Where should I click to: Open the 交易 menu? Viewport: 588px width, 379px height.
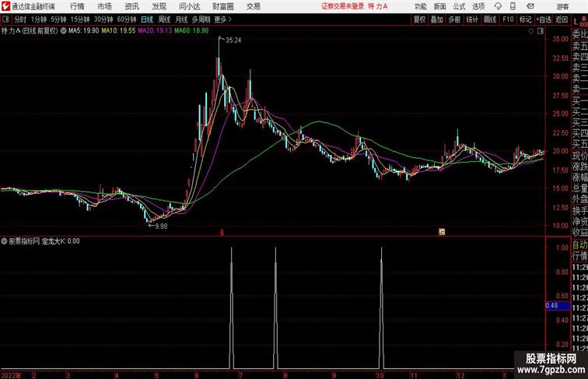click(253, 6)
